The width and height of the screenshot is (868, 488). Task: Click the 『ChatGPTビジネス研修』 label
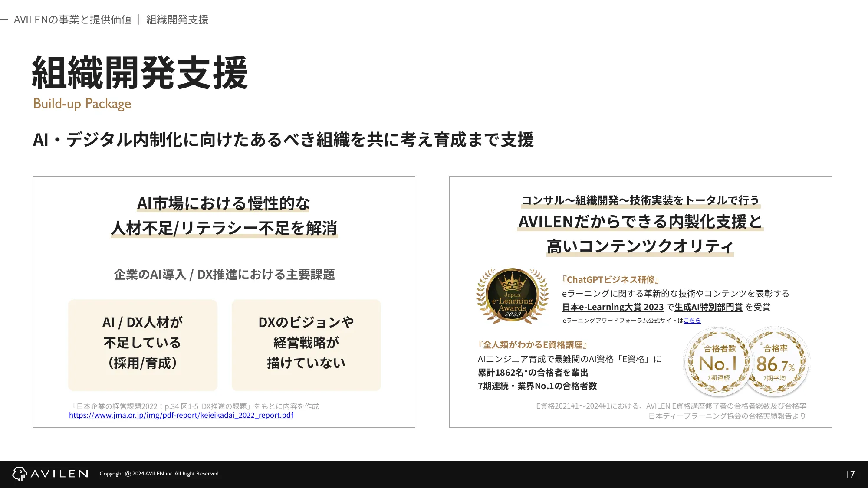click(611, 280)
